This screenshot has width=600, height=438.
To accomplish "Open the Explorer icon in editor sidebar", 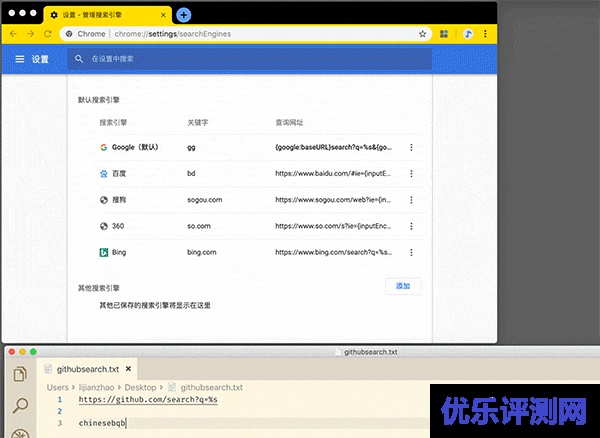I will coord(20,375).
